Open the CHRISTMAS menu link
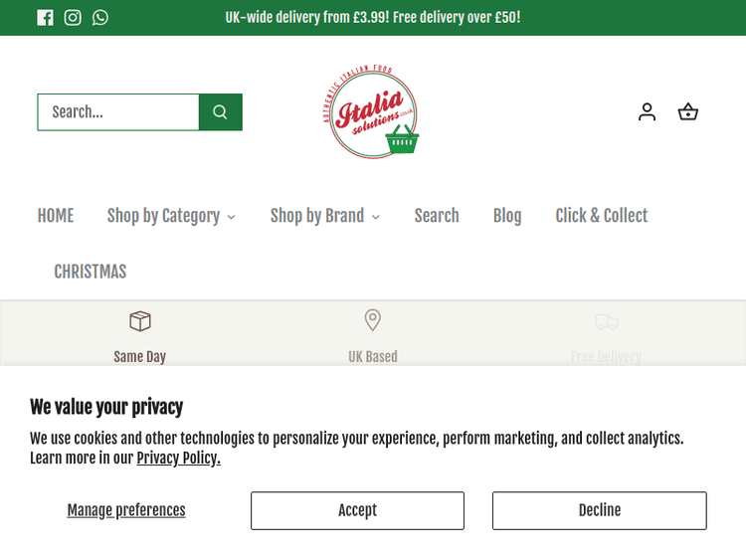The image size is (746, 560). [x=91, y=272]
